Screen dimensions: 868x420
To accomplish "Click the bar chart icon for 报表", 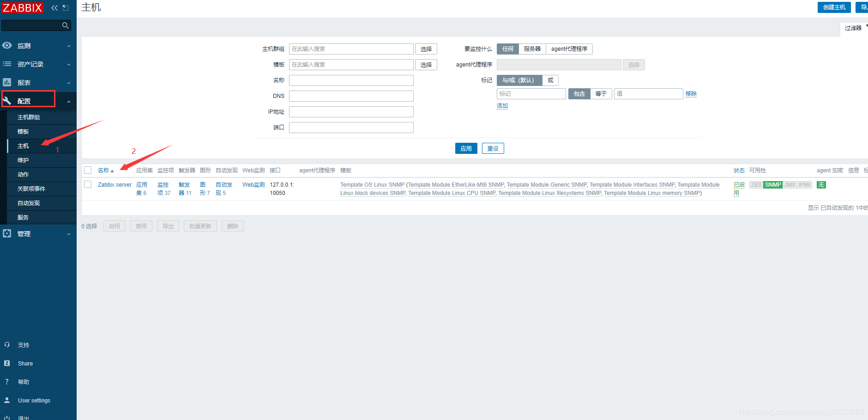I will click(x=7, y=82).
